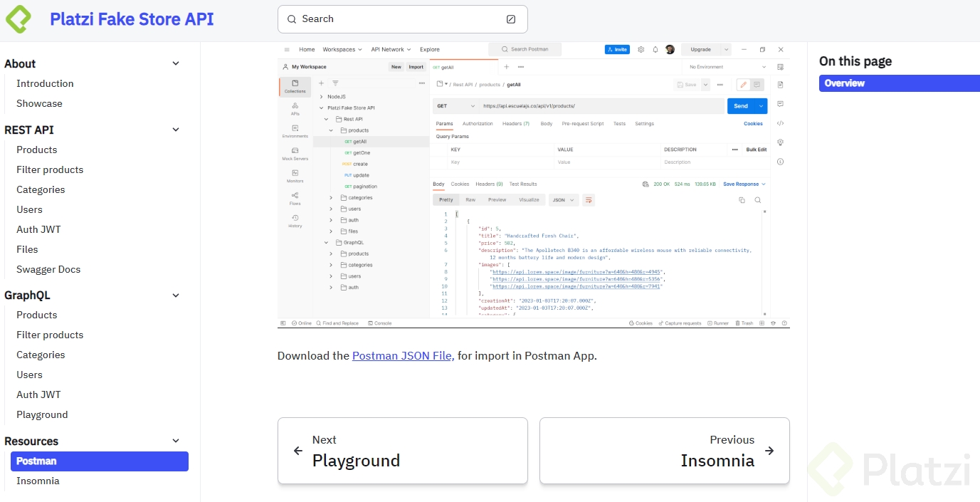Open the Platzi Fake Store API home link

point(132,19)
